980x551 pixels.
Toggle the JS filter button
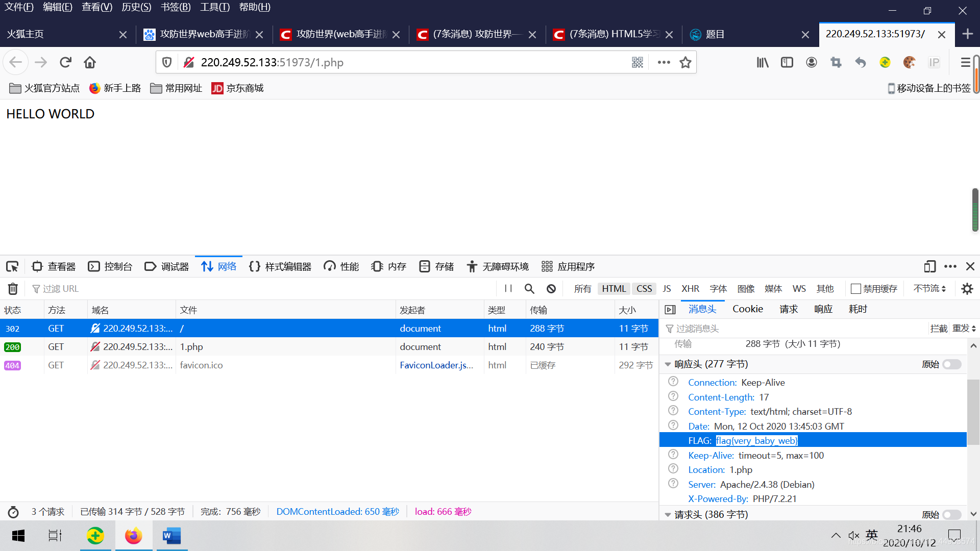(667, 289)
